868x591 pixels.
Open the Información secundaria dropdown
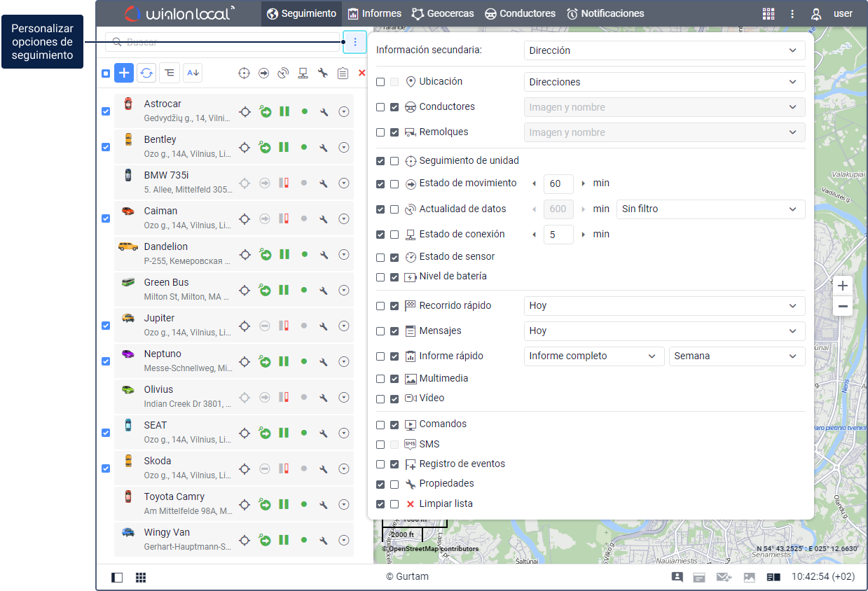click(664, 50)
